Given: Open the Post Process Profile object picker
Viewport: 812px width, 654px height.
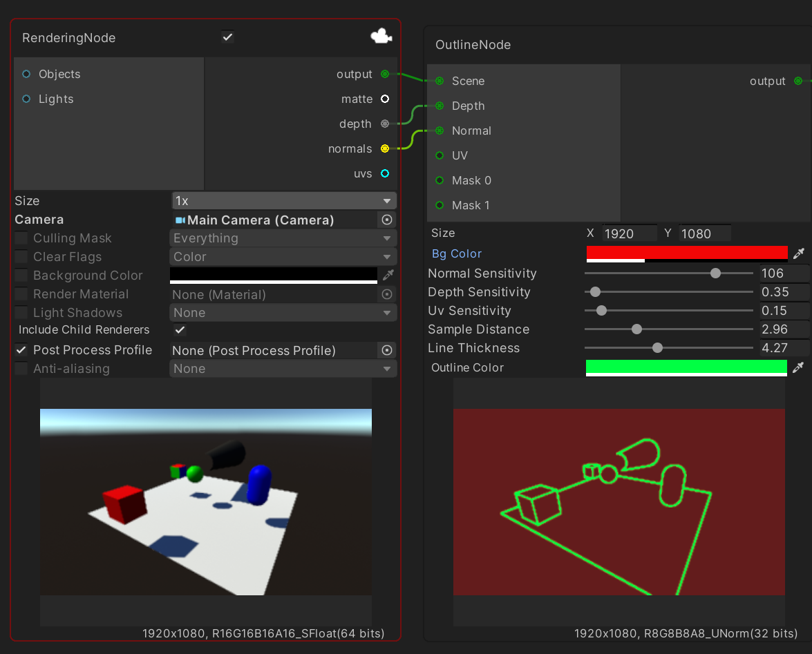Looking at the screenshot, I should point(387,350).
